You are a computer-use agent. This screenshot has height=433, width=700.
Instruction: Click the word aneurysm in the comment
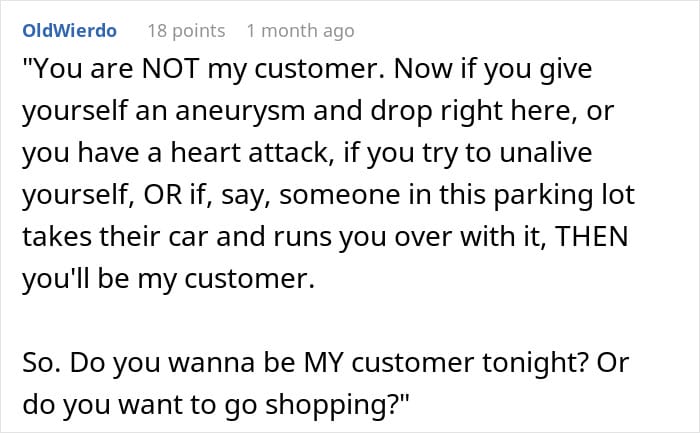click(240, 111)
